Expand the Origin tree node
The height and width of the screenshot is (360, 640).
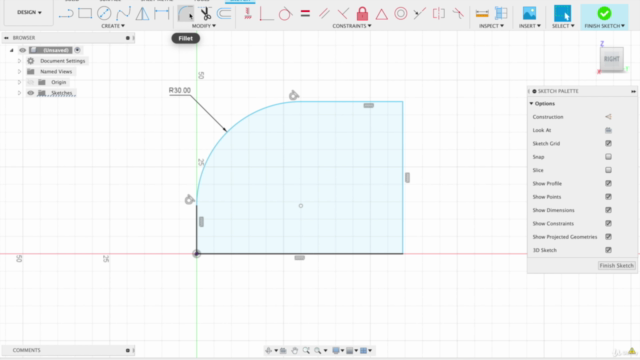tap(19, 82)
